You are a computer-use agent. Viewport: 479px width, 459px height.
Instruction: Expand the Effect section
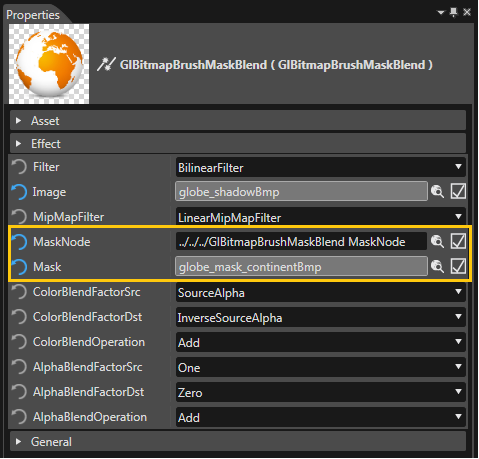(238, 144)
